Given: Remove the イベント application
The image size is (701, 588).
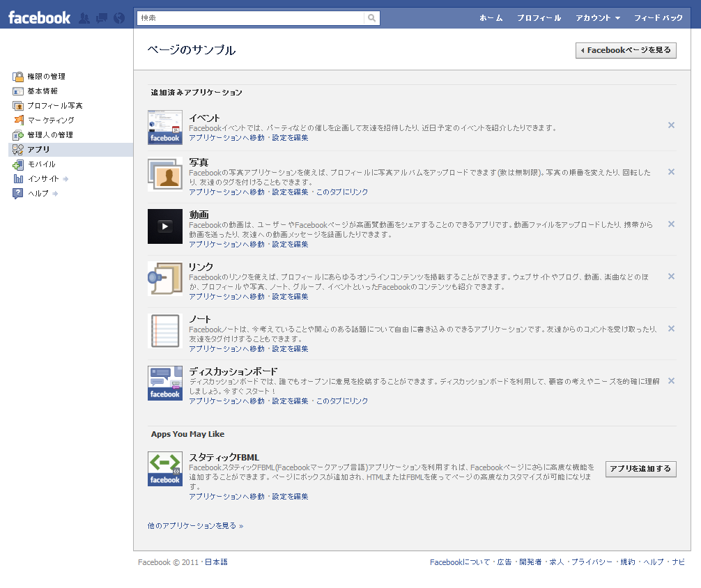Looking at the screenshot, I should 671,125.
